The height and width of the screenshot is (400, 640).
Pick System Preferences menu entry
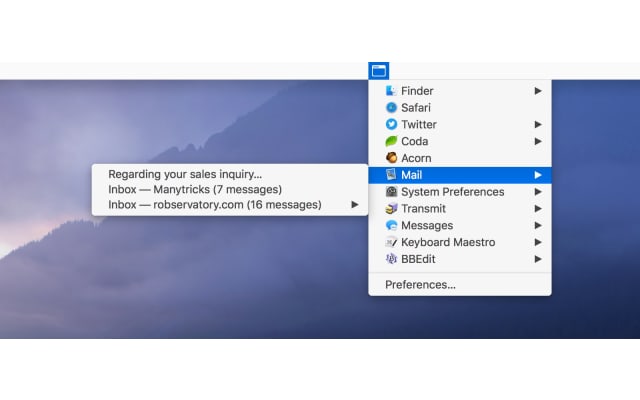coord(460,191)
